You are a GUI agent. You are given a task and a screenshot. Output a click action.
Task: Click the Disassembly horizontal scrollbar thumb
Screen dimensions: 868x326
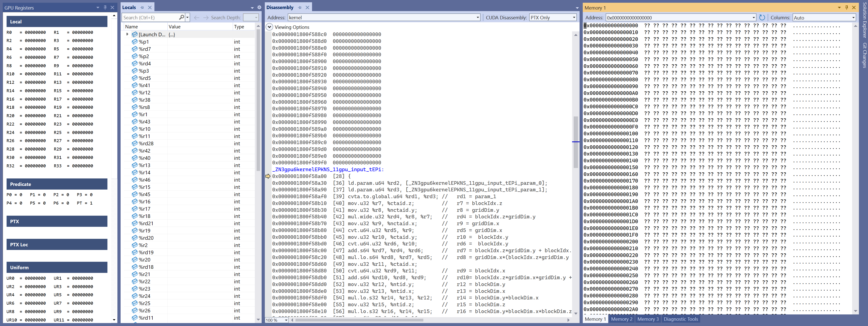pos(359,320)
